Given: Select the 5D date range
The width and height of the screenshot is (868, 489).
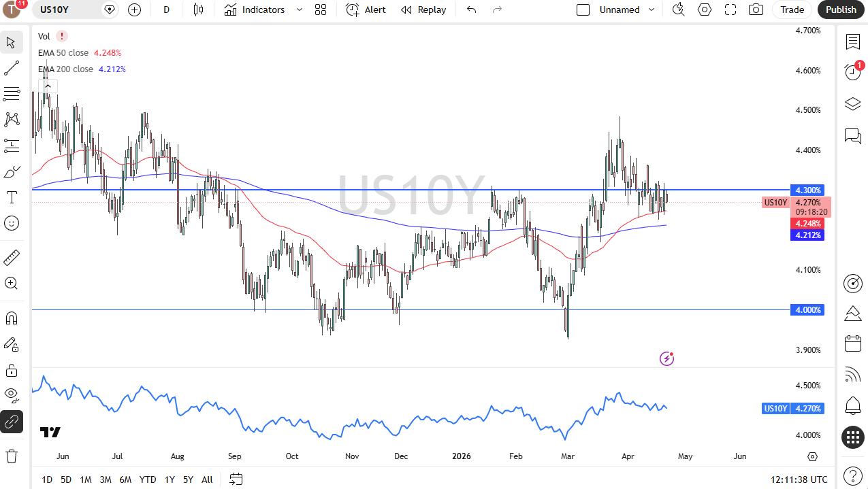Looking at the screenshot, I should click(x=66, y=479).
